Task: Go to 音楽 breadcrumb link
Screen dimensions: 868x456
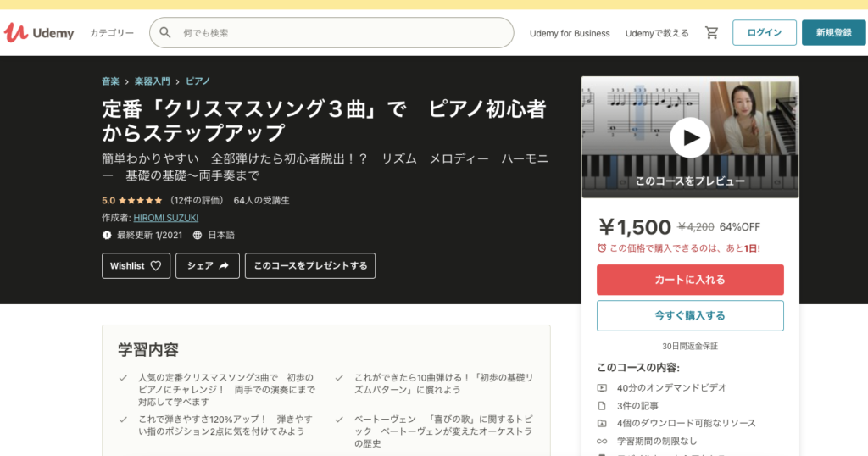Action: coord(110,81)
